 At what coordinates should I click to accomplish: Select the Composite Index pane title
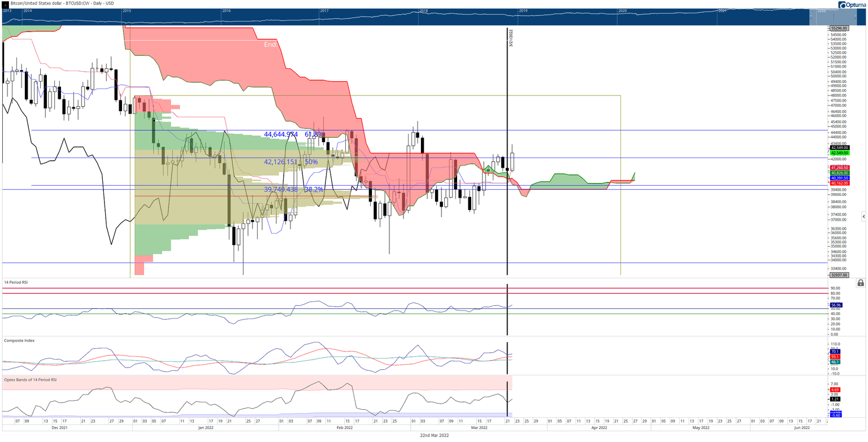point(18,340)
